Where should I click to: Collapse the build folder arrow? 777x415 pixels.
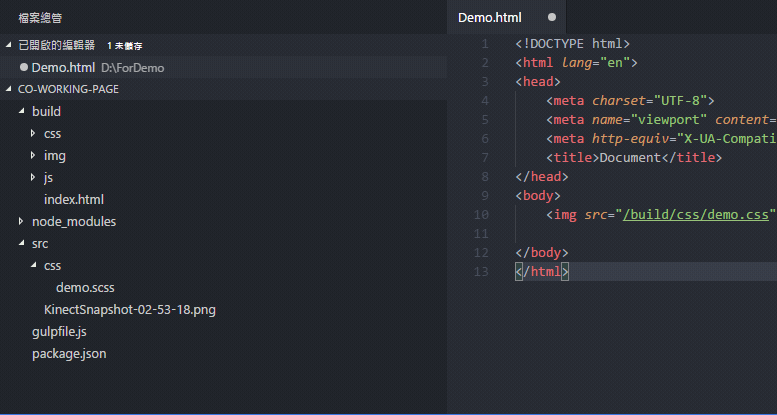pyautogui.click(x=21, y=111)
